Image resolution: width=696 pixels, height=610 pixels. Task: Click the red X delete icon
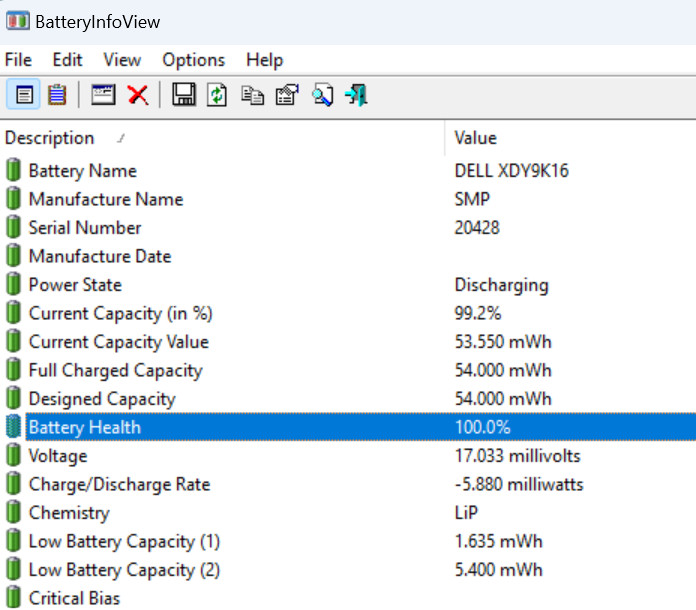click(x=137, y=95)
